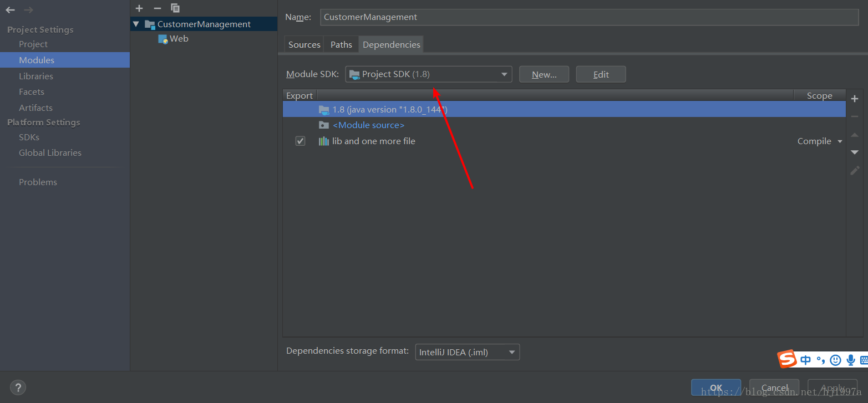The height and width of the screenshot is (403, 868).
Task: Open Sogou emoji smiley icon
Action: pos(835,360)
